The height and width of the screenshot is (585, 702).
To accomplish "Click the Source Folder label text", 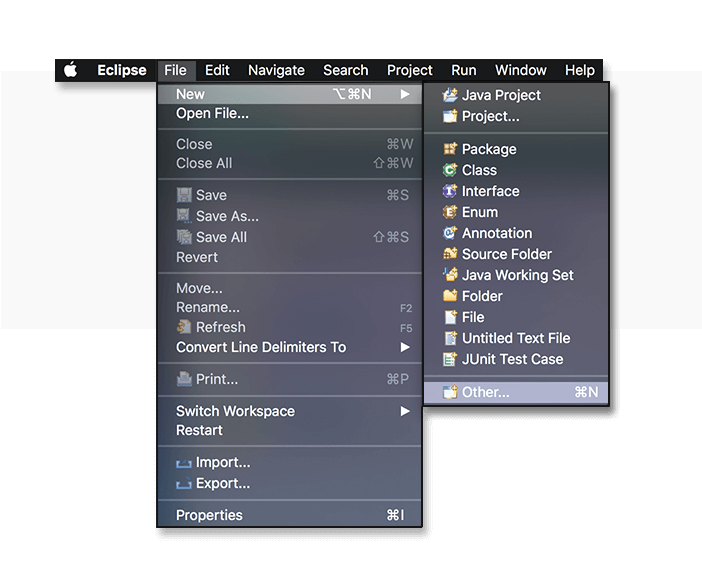I will point(507,254).
